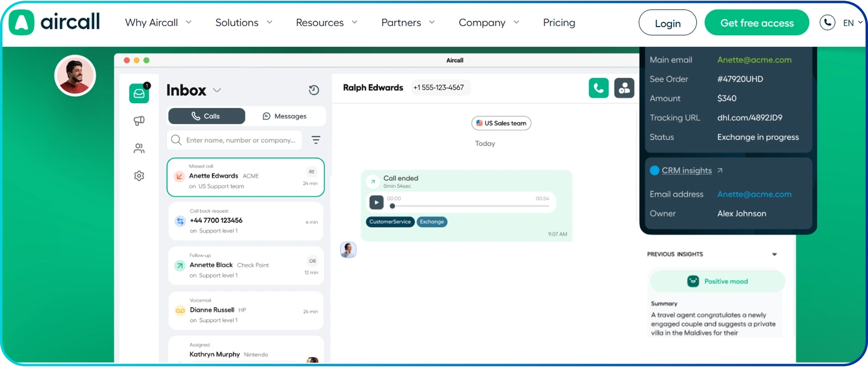Viewport: 868px width, 367px height.
Task: Click the add contact icon by Ralph Edwards
Action: pos(624,88)
